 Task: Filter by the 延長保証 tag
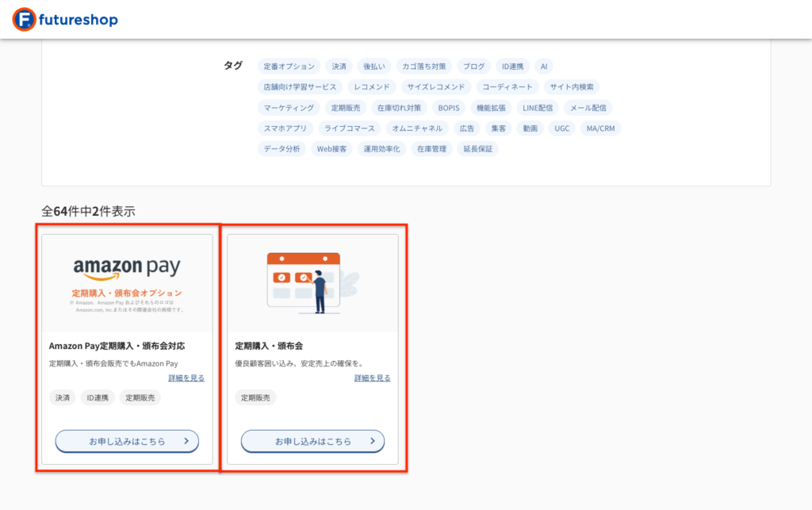coord(477,149)
